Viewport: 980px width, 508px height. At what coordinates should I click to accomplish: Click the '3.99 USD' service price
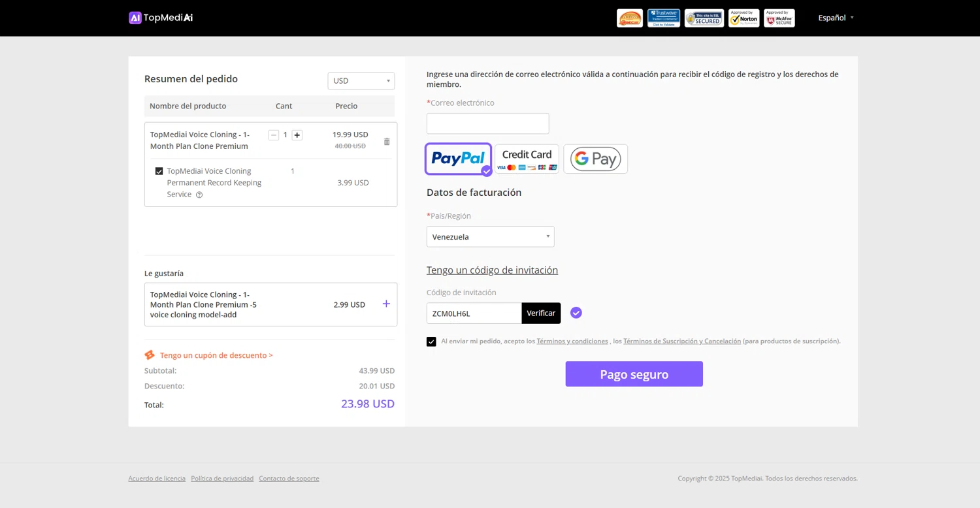(x=353, y=183)
